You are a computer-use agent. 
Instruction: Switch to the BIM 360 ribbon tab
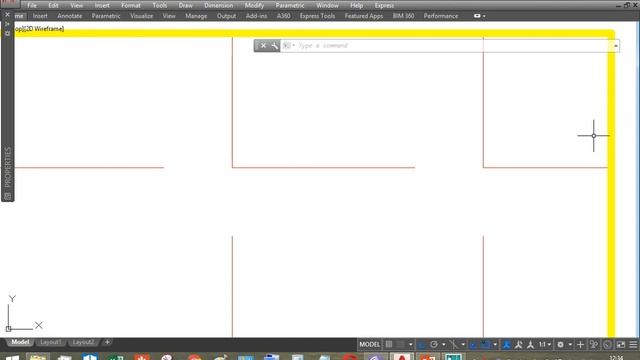[x=403, y=16]
